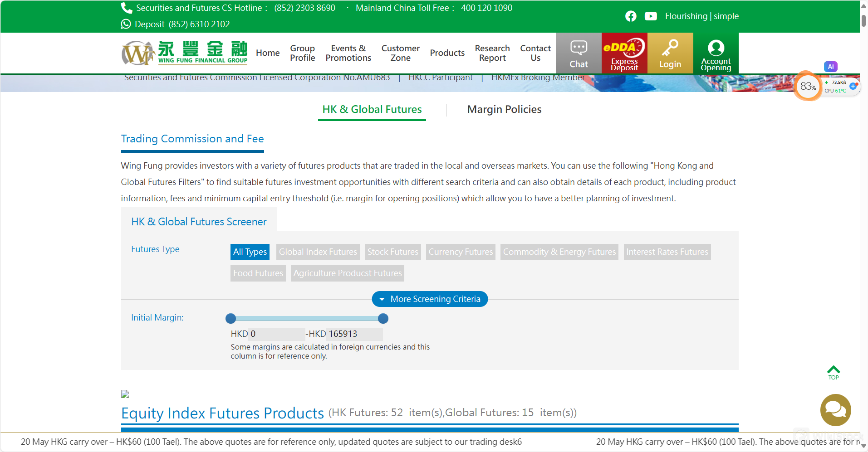The width and height of the screenshot is (868, 452).
Task: Click the WhatsApp deposit icon
Action: pyautogui.click(x=126, y=24)
